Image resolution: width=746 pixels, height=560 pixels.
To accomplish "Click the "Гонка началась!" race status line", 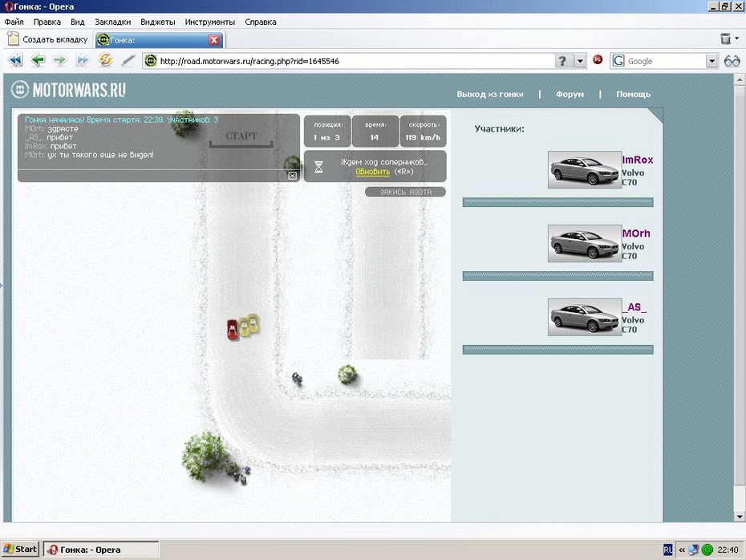I will 121,120.
